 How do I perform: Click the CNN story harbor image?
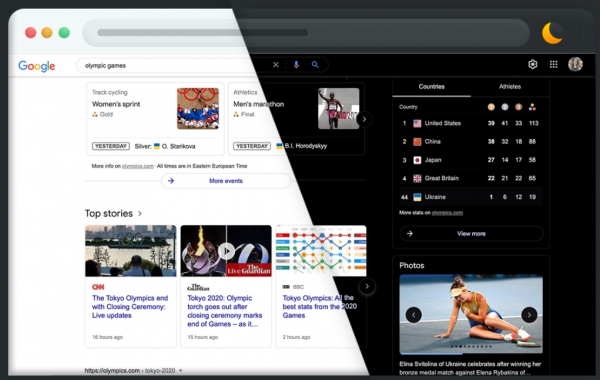click(x=130, y=251)
